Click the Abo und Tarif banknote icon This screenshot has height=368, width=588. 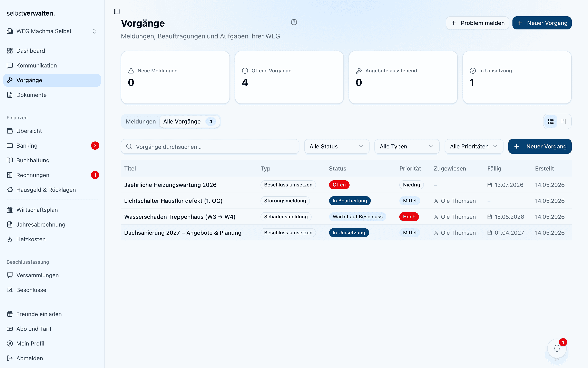click(x=10, y=329)
